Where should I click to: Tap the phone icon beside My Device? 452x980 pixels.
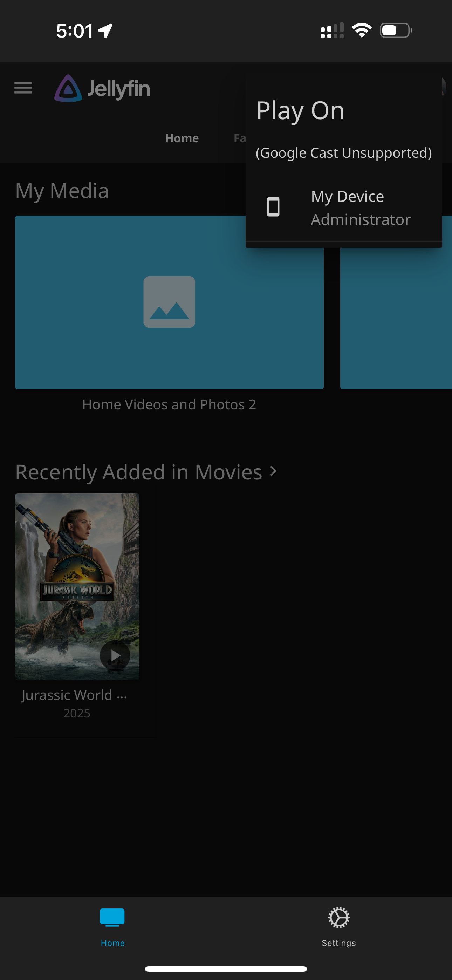coord(273,207)
